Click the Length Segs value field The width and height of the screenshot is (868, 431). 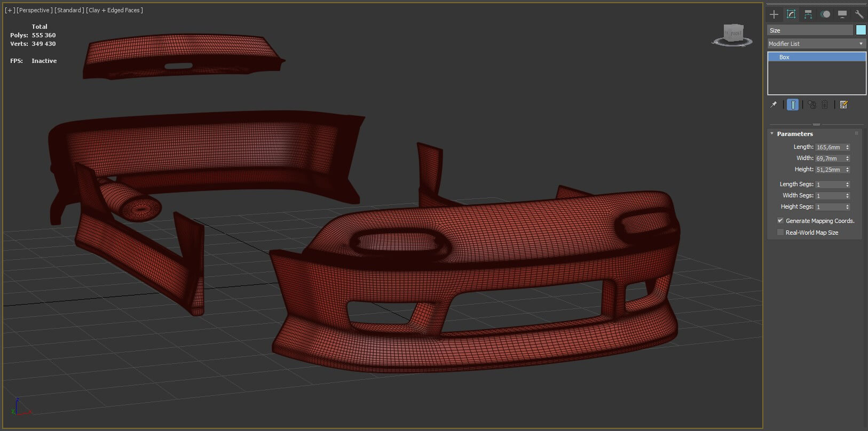point(829,185)
